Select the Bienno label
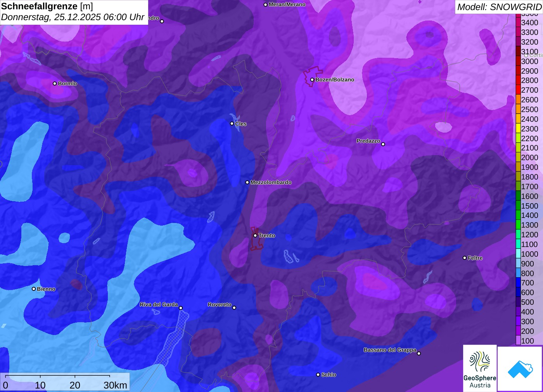 (x=46, y=289)
